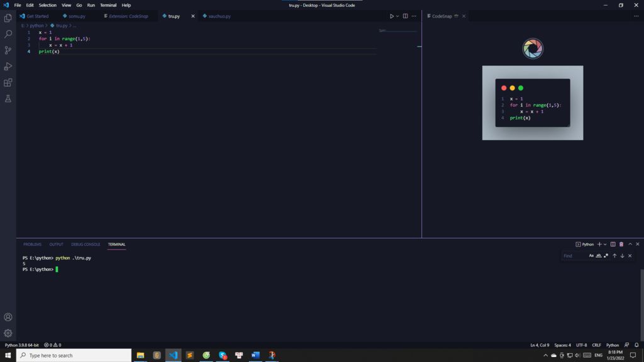Go to previous find match in terminal

(614, 256)
